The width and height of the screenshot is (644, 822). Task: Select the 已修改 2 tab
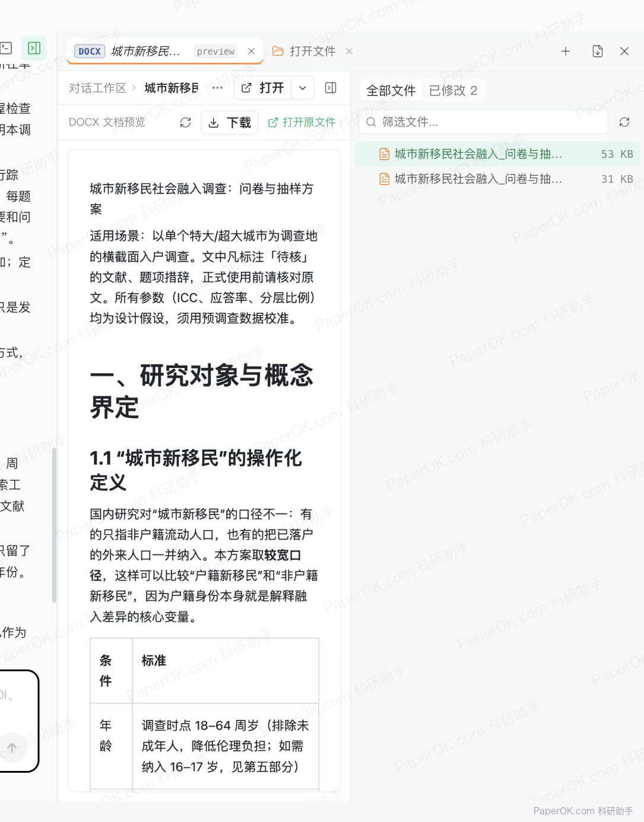[453, 90]
